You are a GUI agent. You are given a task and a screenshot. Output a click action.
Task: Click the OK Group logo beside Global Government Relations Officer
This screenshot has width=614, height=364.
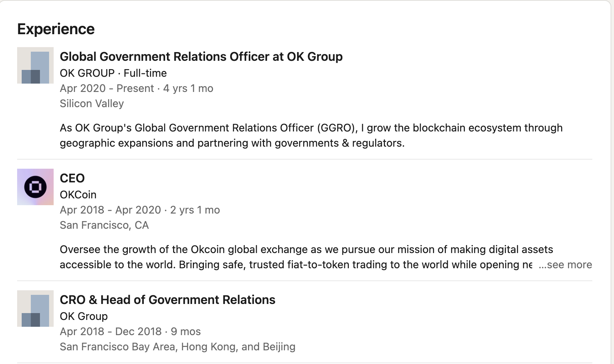(x=35, y=65)
